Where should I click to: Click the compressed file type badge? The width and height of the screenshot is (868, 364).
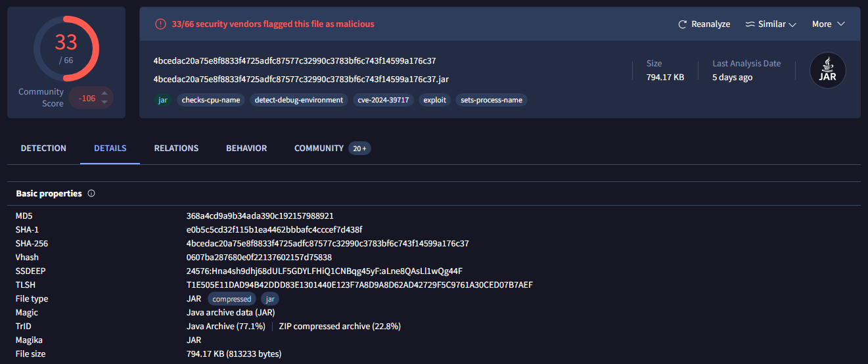(x=232, y=299)
